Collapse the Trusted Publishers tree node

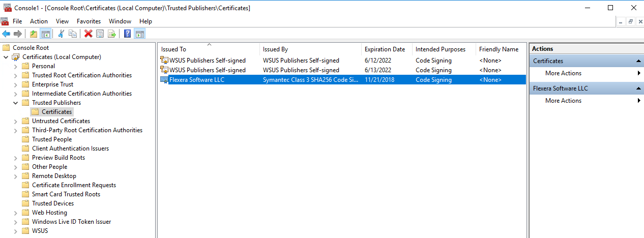click(x=15, y=103)
